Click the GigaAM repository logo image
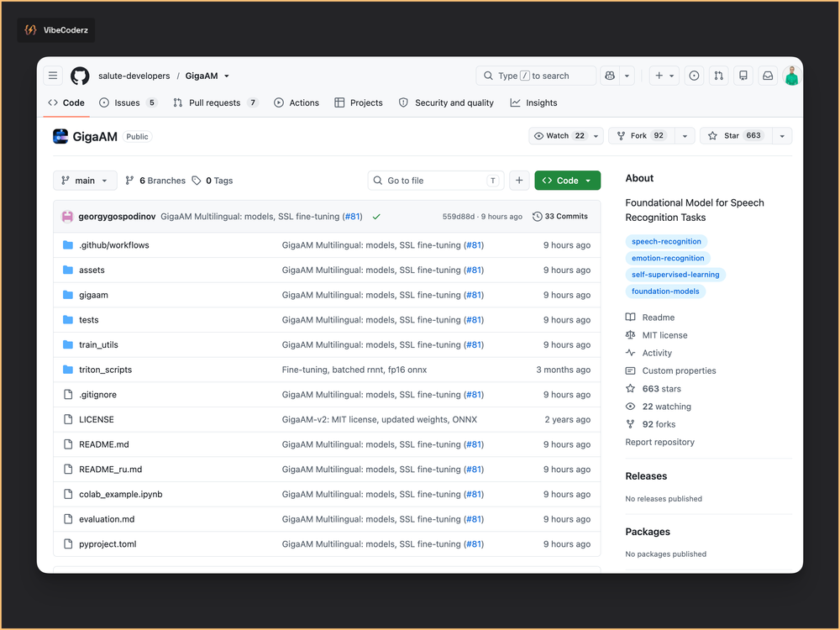This screenshot has height=630, width=840. [x=60, y=137]
